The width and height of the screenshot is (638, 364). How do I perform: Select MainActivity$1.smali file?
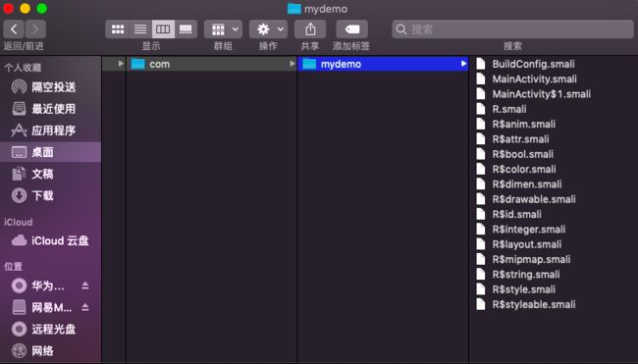[x=542, y=94]
